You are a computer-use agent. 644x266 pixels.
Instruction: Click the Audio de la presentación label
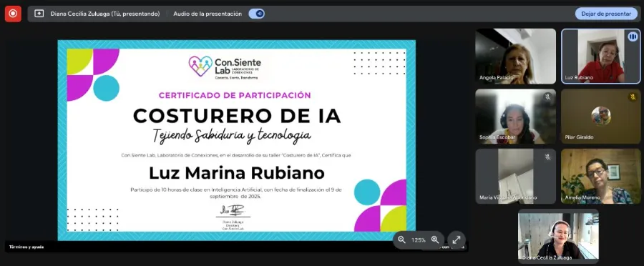click(208, 14)
